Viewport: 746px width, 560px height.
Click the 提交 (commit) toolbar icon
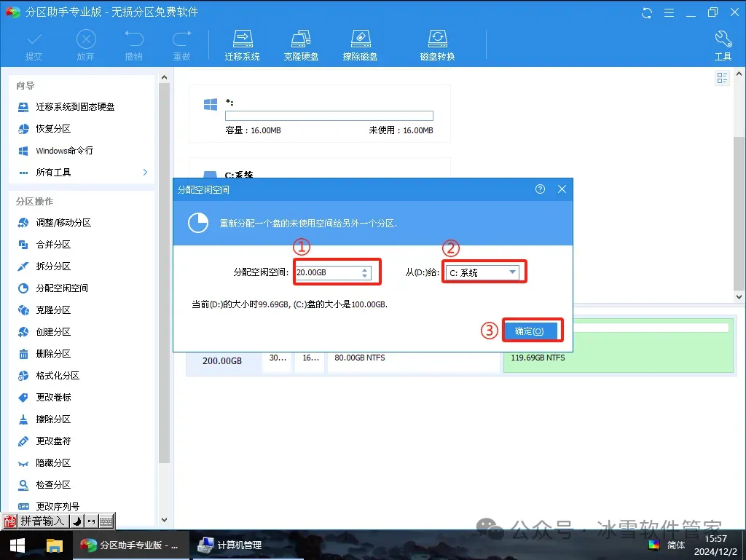(x=34, y=46)
